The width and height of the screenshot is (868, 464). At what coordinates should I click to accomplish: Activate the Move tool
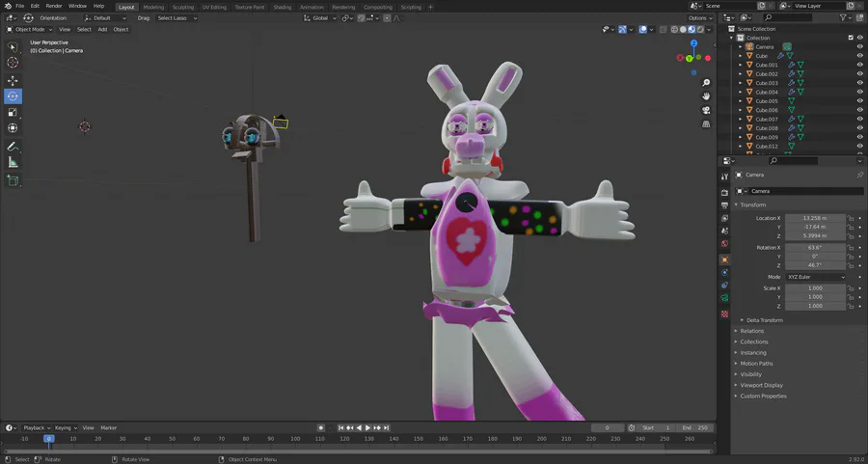[x=13, y=81]
